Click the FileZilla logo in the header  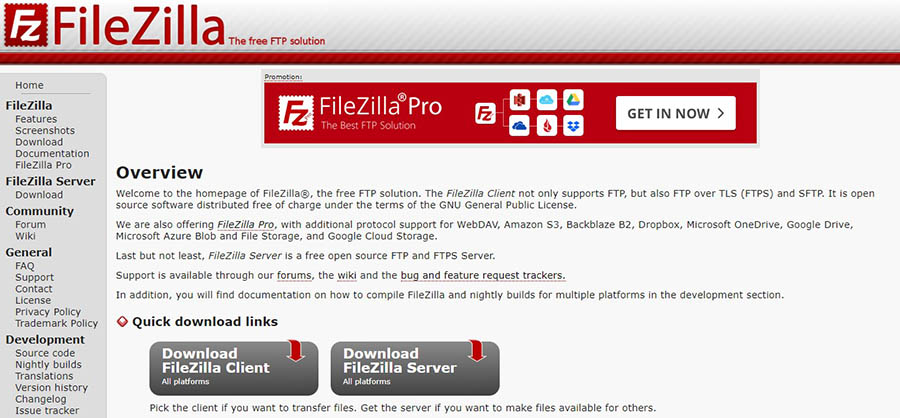coord(115,25)
